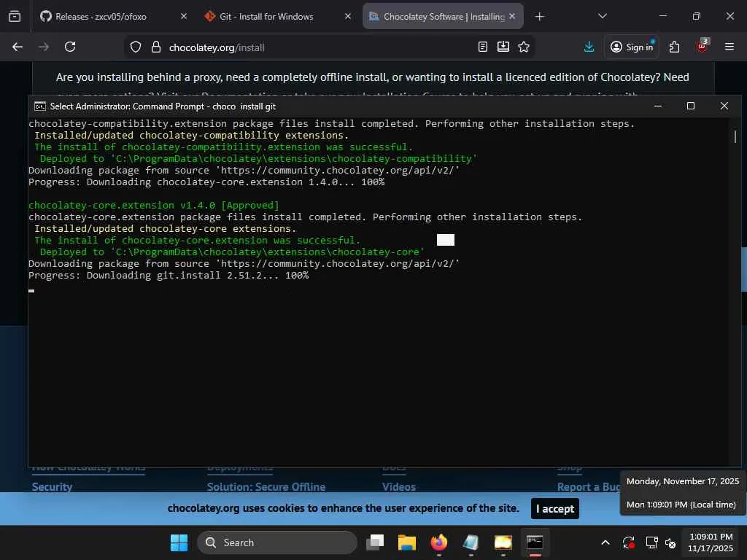Open the network display tray icon
Viewport: 747px width, 560px height.
tap(651, 542)
